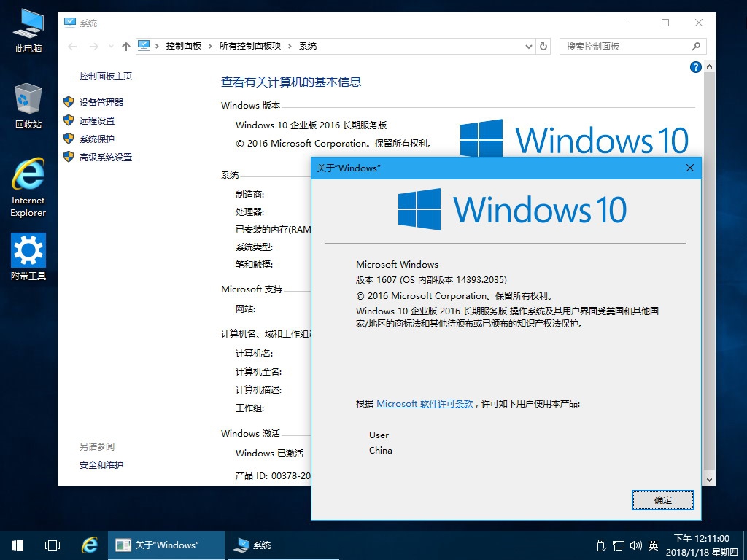Viewport: 747px width, 560px height.
Task: Open the 此电脑 desktop icon
Action: [28, 31]
